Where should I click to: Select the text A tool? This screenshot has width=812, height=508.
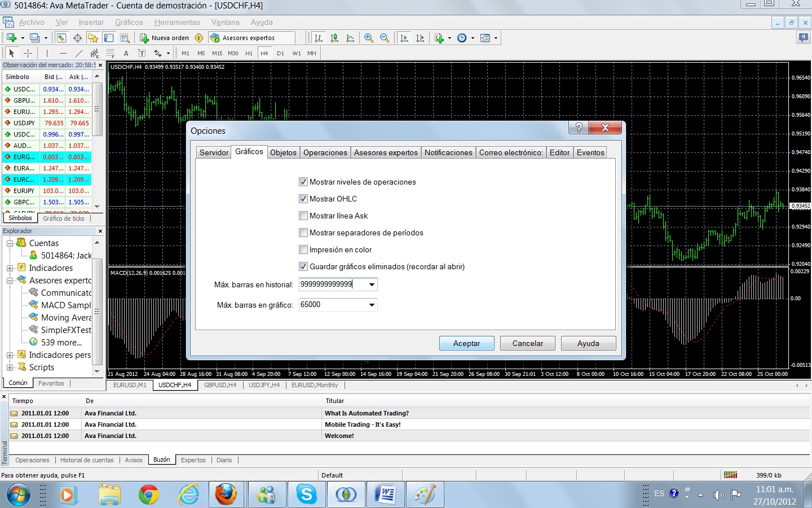click(x=126, y=53)
